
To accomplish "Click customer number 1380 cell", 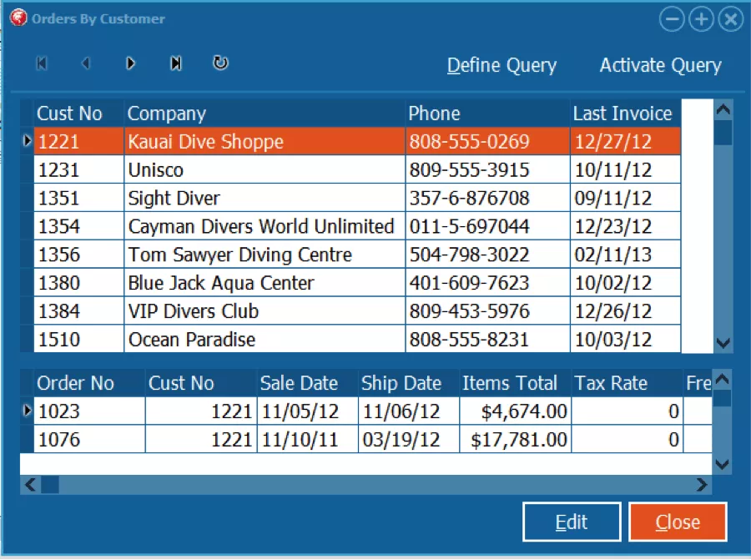I will 79,283.
